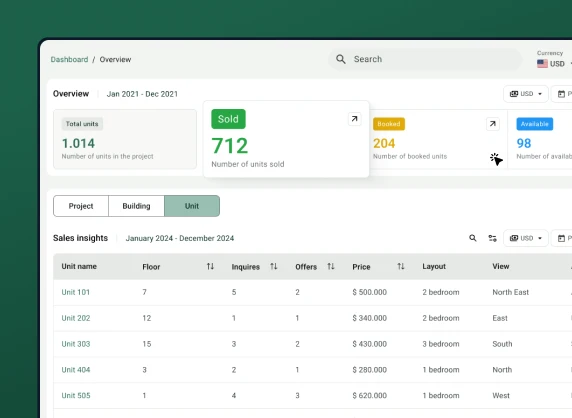
Task: Click the Sales insights search icon
Action: click(473, 238)
